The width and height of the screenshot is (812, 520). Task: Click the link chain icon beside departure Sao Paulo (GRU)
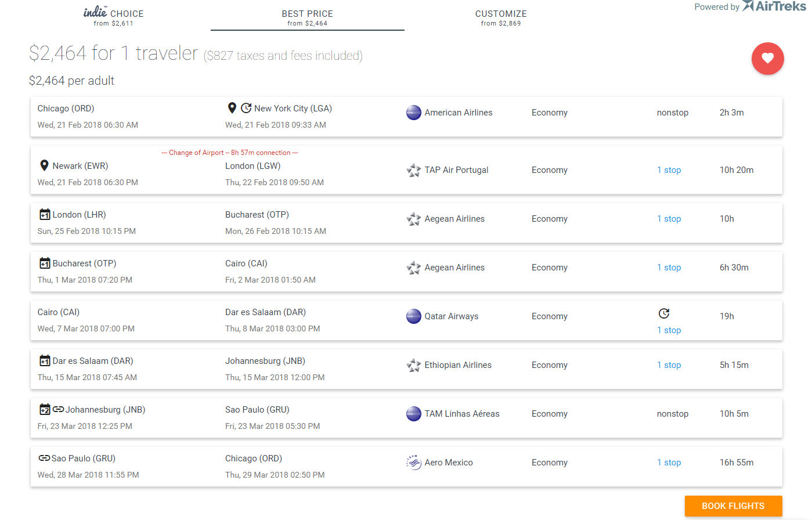coord(44,458)
